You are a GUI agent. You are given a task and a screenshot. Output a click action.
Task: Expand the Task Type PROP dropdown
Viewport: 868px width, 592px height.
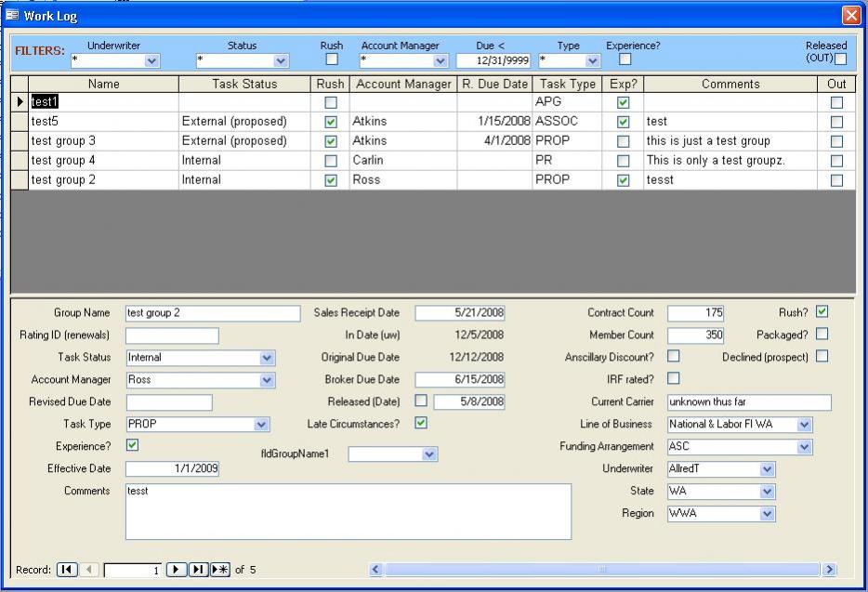tap(261, 425)
